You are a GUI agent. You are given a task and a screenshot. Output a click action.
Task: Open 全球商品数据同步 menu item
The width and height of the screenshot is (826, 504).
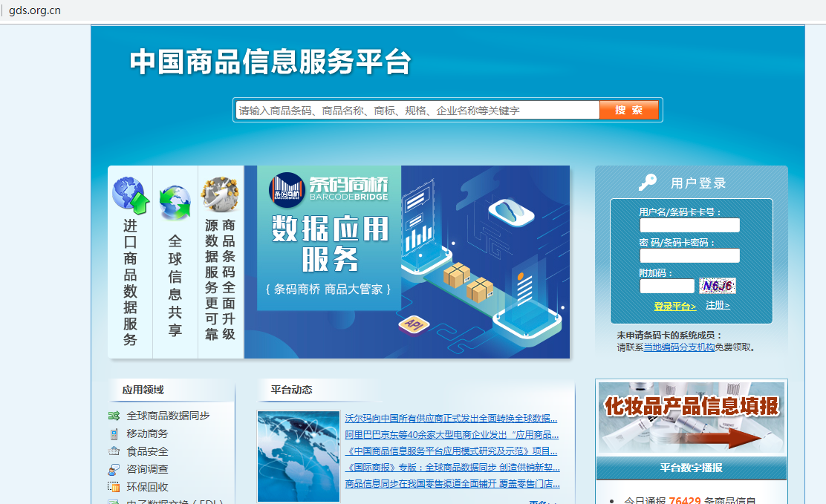click(168, 416)
